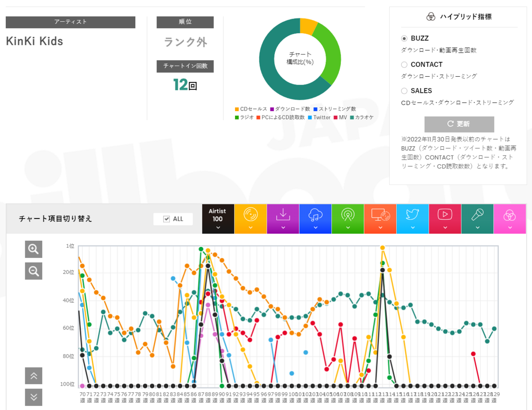Click the チャート項目切り替え label
The width and height of the screenshot is (532, 410).
tap(55, 219)
